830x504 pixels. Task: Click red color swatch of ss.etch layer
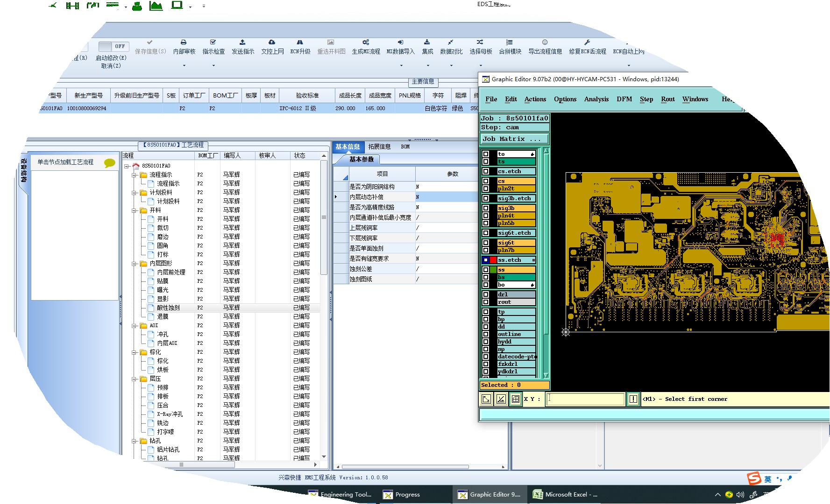point(493,260)
